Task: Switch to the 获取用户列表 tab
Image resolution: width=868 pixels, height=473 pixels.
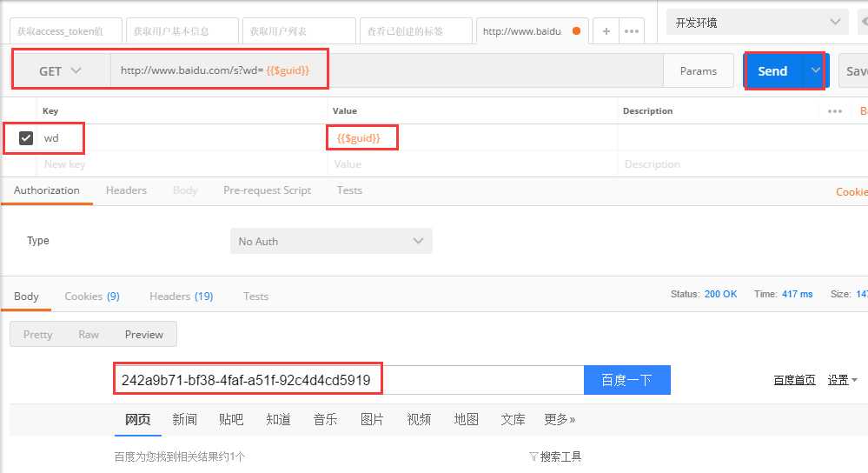Action: click(x=299, y=31)
